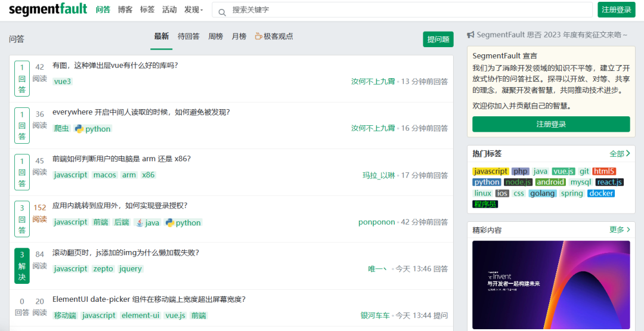Click the golang hot tag
Image resolution: width=644 pixels, height=331 pixels.
pyautogui.click(x=543, y=193)
